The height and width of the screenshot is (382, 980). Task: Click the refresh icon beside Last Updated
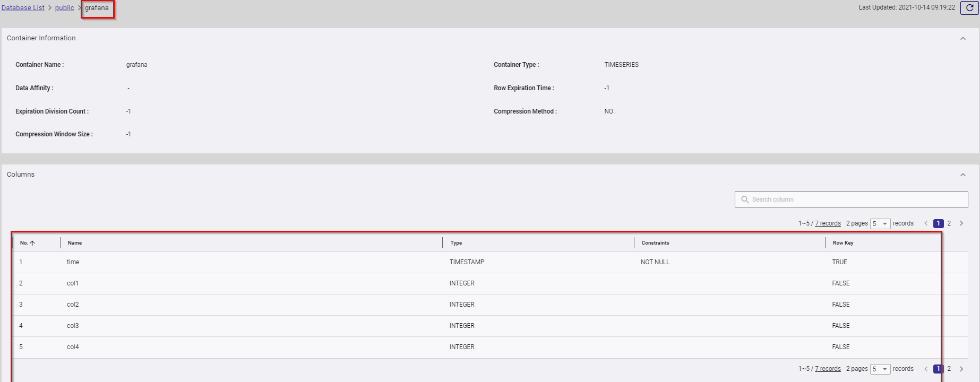(x=969, y=8)
